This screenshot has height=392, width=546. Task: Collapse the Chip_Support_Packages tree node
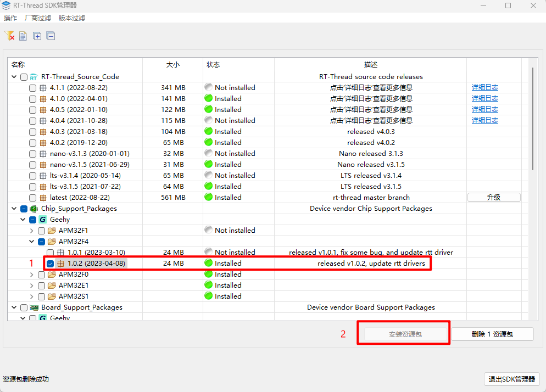coord(14,209)
